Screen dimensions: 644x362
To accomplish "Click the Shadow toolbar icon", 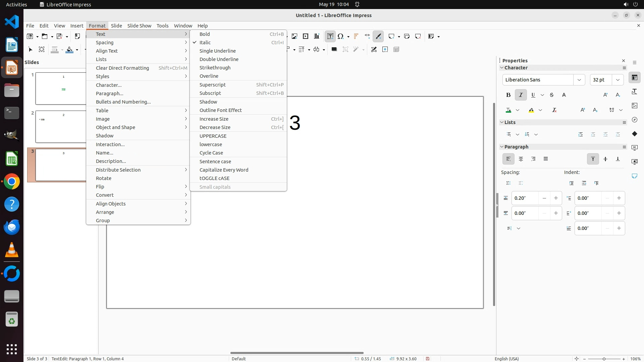I will (x=334, y=50).
